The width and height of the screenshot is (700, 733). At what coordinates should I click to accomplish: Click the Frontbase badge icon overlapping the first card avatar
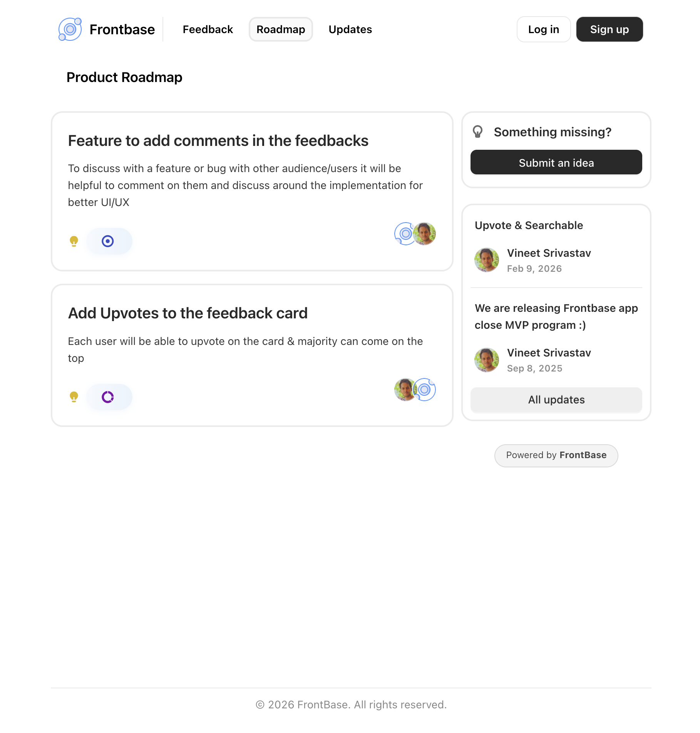[x=404, y=234]
